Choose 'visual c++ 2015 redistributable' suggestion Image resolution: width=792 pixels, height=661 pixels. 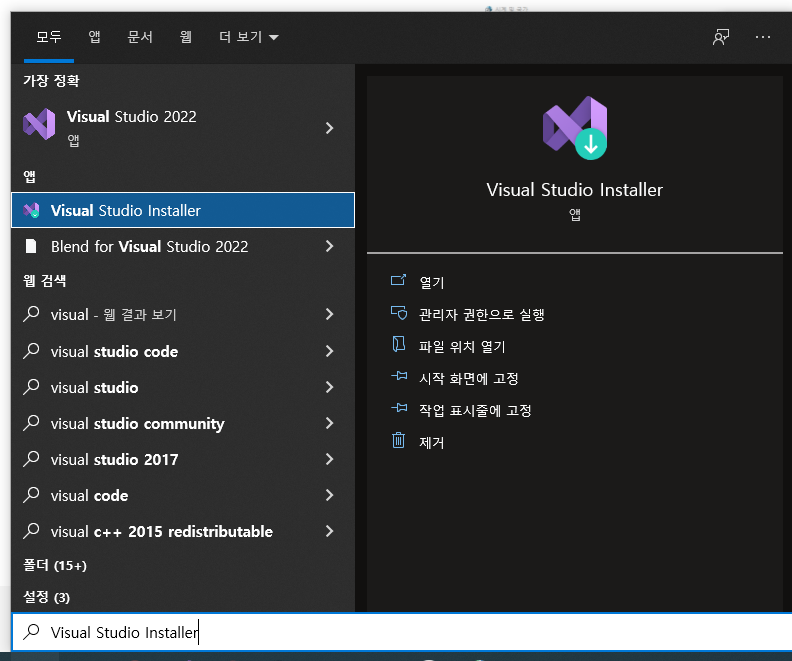[183, 532]
